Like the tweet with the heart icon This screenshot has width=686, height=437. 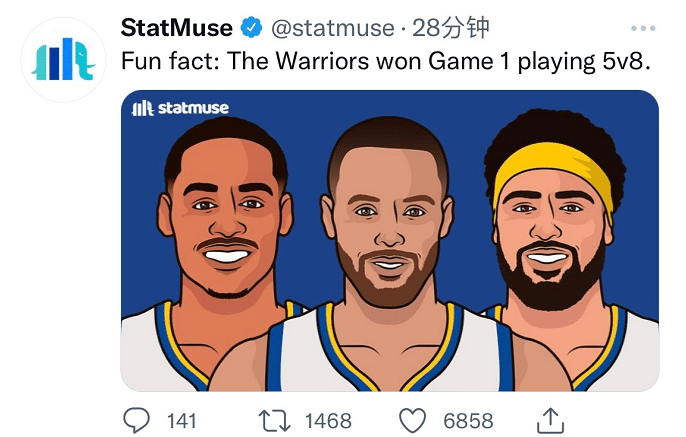413,419
